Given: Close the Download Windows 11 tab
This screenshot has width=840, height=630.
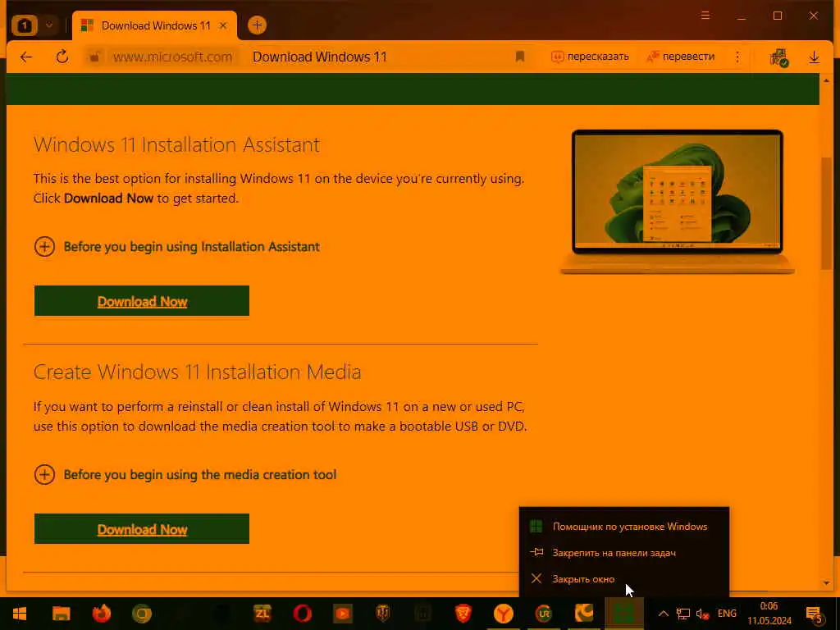Looking at the screenshot, I should 223,25.
